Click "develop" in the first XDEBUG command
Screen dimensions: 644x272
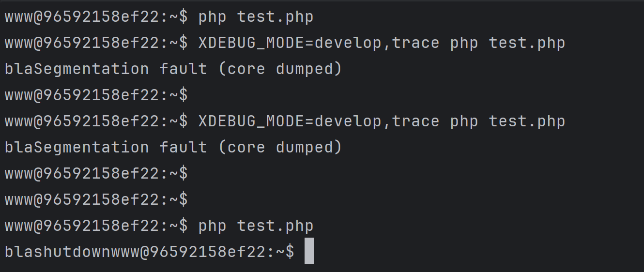(348, 43)
